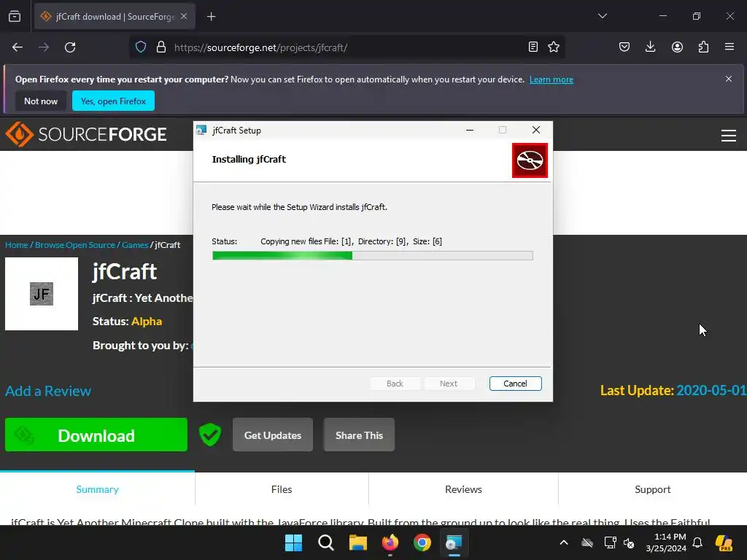Click the SourceForge logo
This screenshot has height=560, width=747.
click(x=86, y=134)
